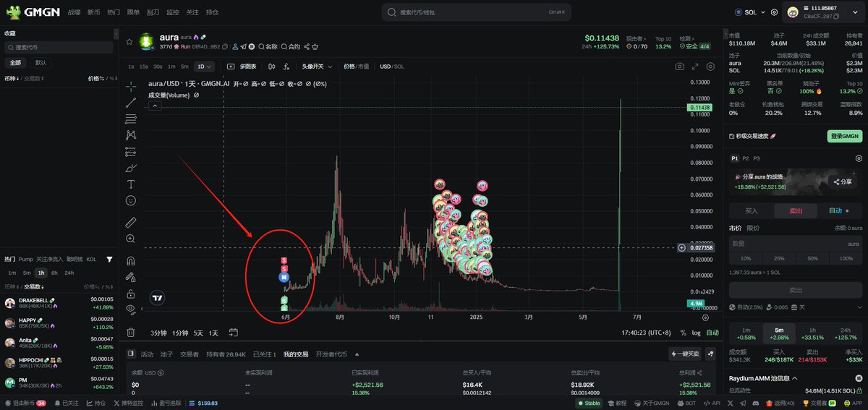The width and height of the screenshot is (868, 410).
Task: Switch to the 限价 limit order tab
Action: (x=753, y=228)
